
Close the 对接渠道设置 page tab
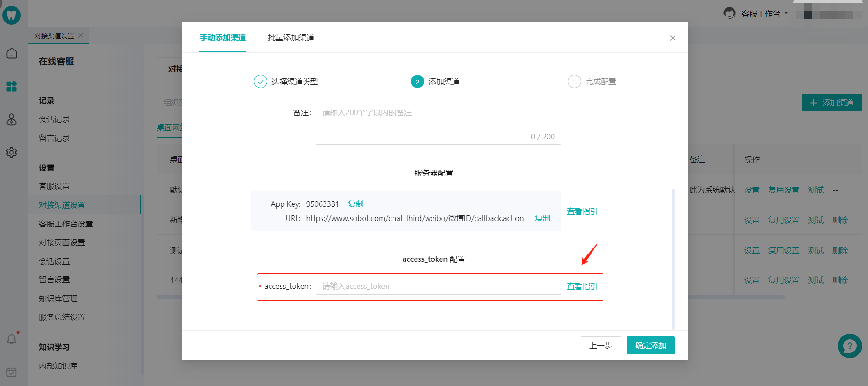coord(81,35)
